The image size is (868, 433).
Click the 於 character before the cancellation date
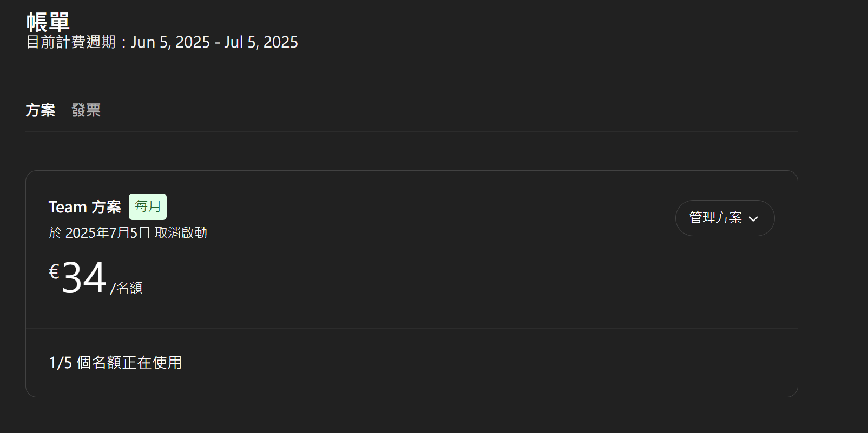click(x=55, y=233)
